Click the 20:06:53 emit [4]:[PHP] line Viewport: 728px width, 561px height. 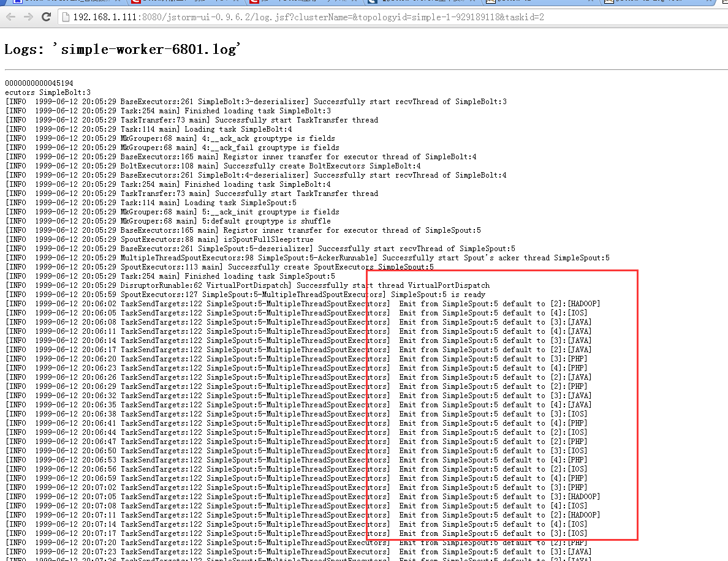pyautogui.click(x=296, y=460)
